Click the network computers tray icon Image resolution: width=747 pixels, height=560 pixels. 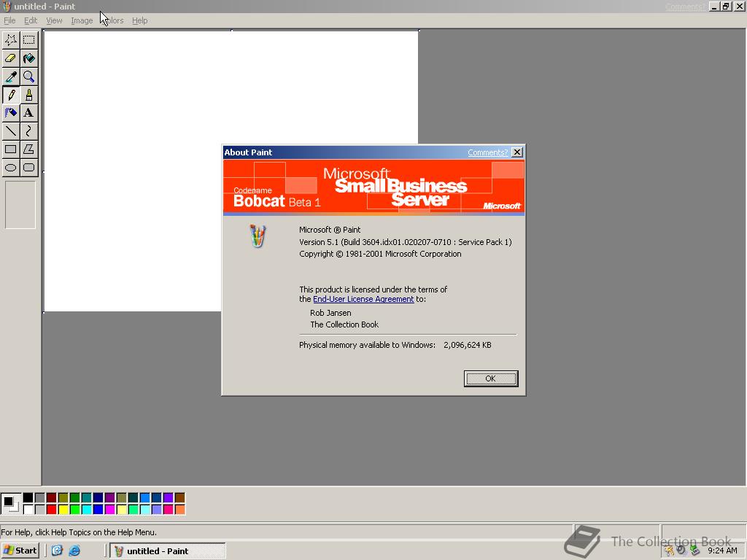coord(695,551)
